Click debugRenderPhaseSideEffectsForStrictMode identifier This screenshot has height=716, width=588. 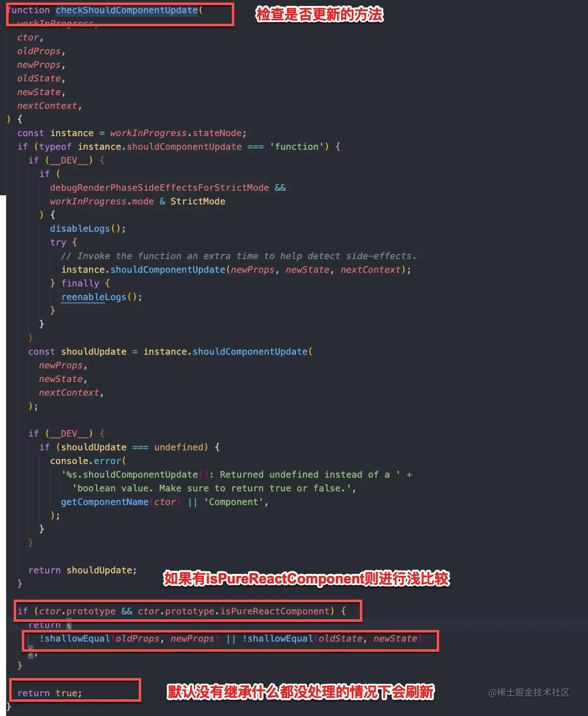point(159,188)
